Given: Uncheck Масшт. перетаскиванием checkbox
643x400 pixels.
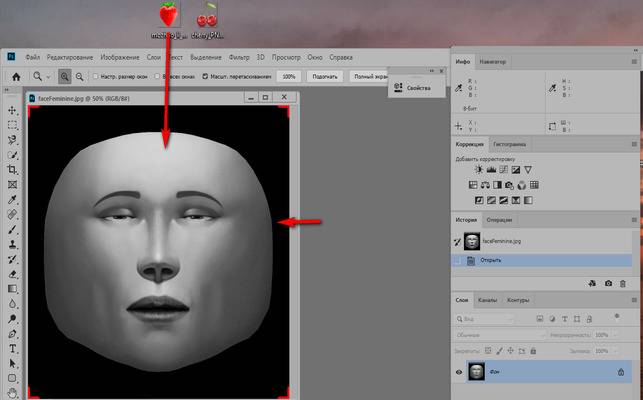Looking at the screenshot, I should (x=205, y=76).
